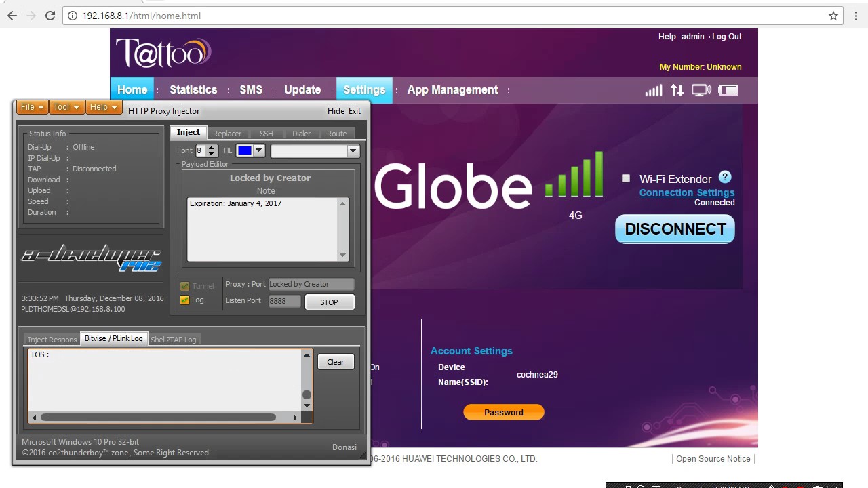Screen dimensions: 868x488
Task: Click the Listen Port field
Action: (x=284, y=301)
